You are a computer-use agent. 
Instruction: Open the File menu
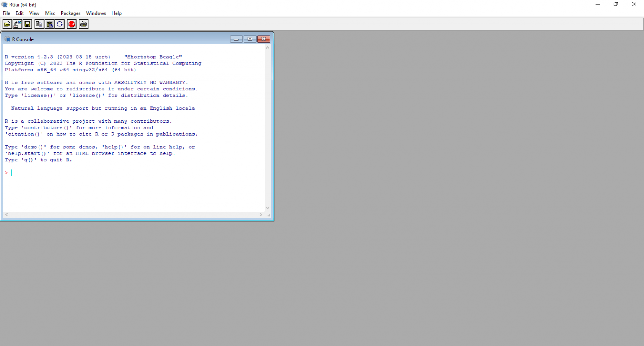(6, 13)
